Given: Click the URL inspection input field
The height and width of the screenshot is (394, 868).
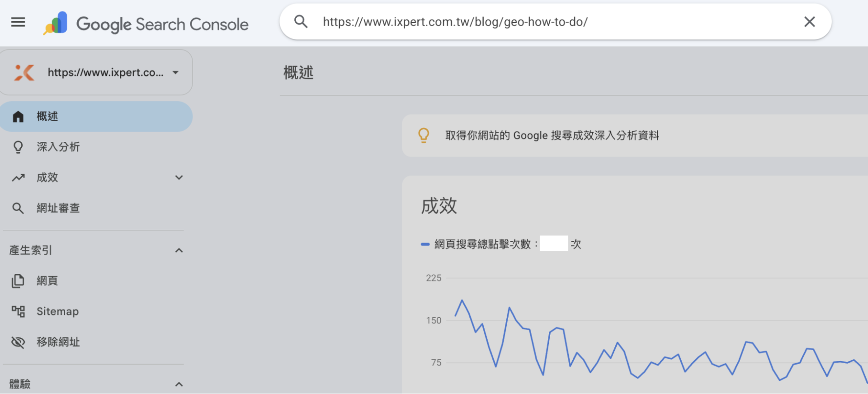Looking at the screenshot, I should [555, 22].
